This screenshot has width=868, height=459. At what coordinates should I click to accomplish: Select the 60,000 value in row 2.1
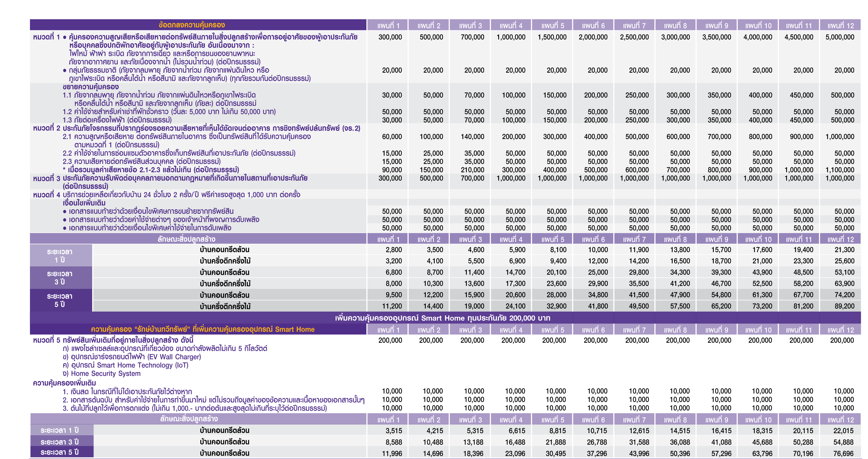[392, 137]
